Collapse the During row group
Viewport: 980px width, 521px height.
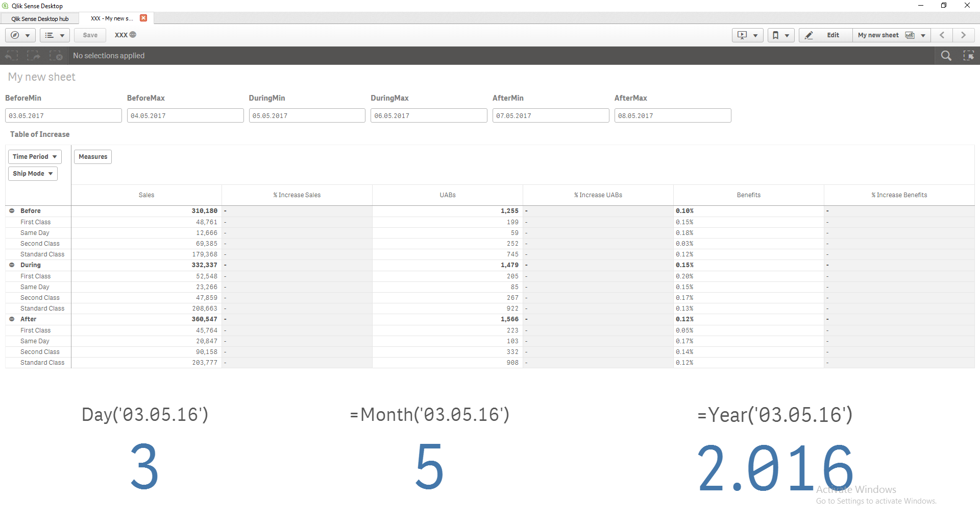pos(12,265)
